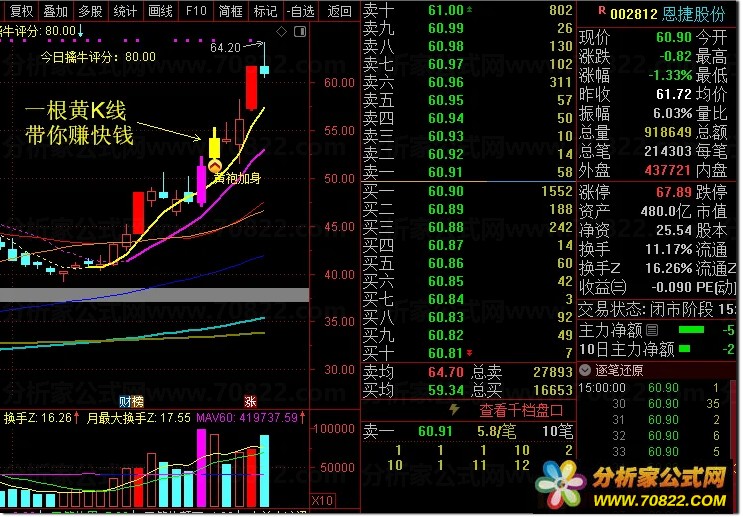Select the 多股 toolbar item
The height and width of the screenshot is (517, 743).
(90, 11)
